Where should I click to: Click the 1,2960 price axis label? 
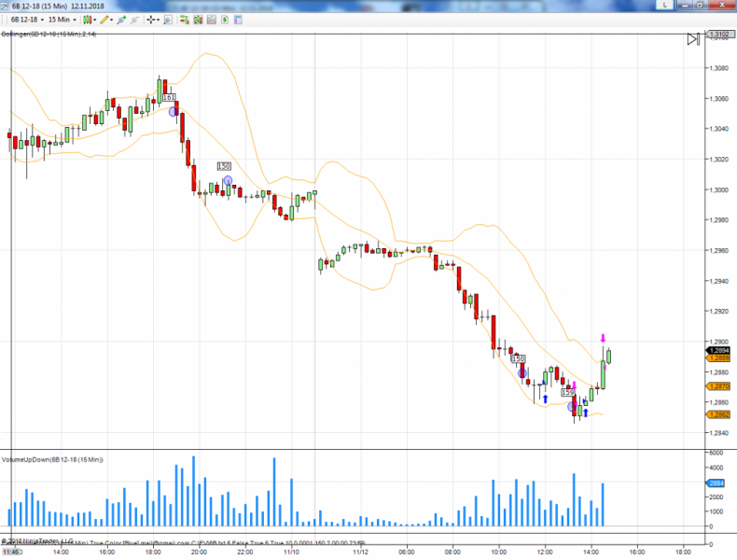click(x=719, y=251)
